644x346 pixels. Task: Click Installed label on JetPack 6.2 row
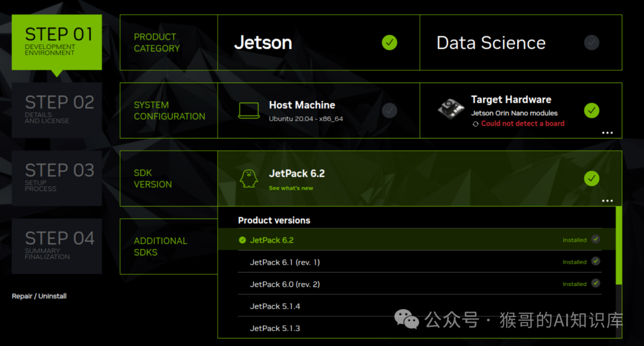pos(574,240)
